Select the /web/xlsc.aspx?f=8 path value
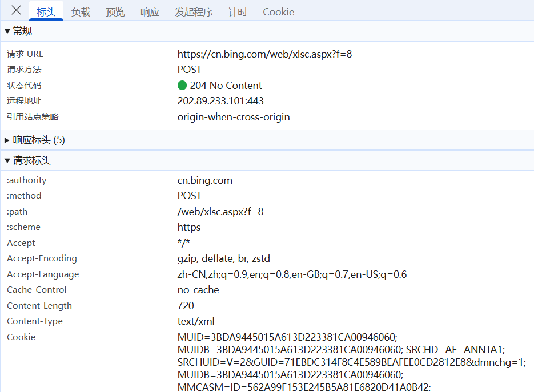The image size is (534, 392). pyautogui.click(x=220, y=212)
